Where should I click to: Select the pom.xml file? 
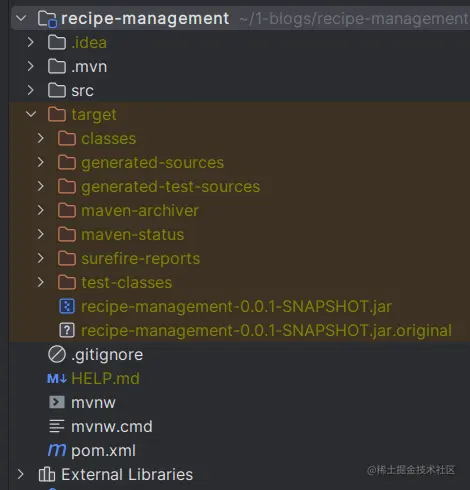pos(103,450)
